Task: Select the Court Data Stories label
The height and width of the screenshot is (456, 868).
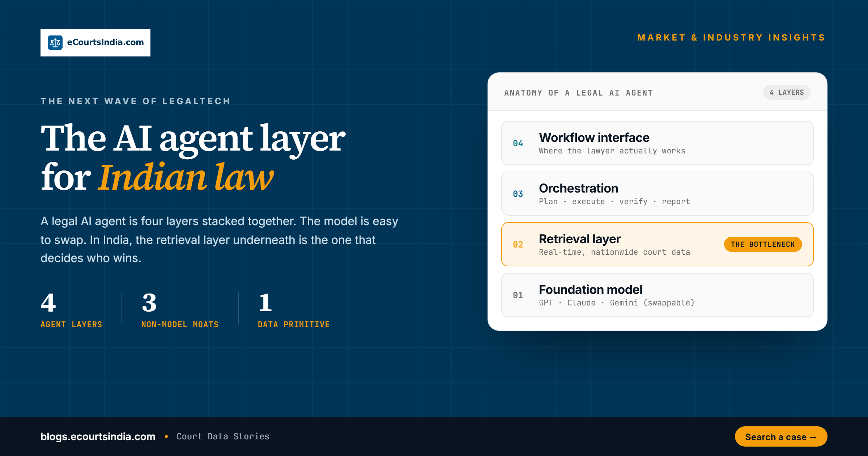Action: [223, 436]
